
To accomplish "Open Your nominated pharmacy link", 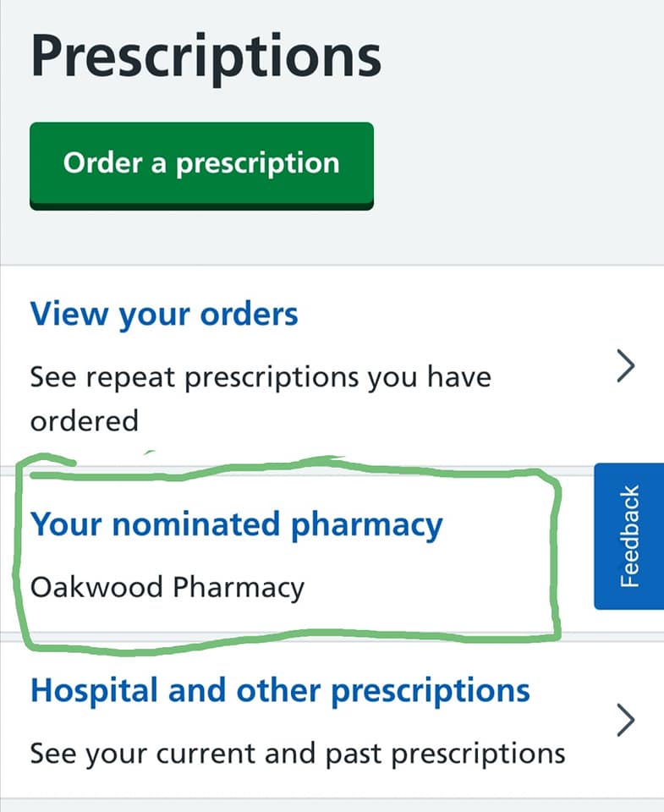I will pos(236,524).
